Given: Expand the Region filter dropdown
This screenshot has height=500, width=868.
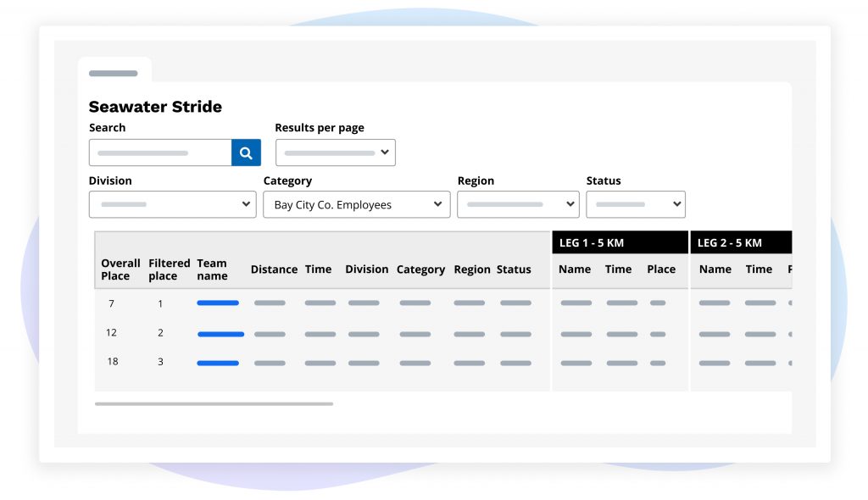Looking at the screenshot, I should pos(518,204).
